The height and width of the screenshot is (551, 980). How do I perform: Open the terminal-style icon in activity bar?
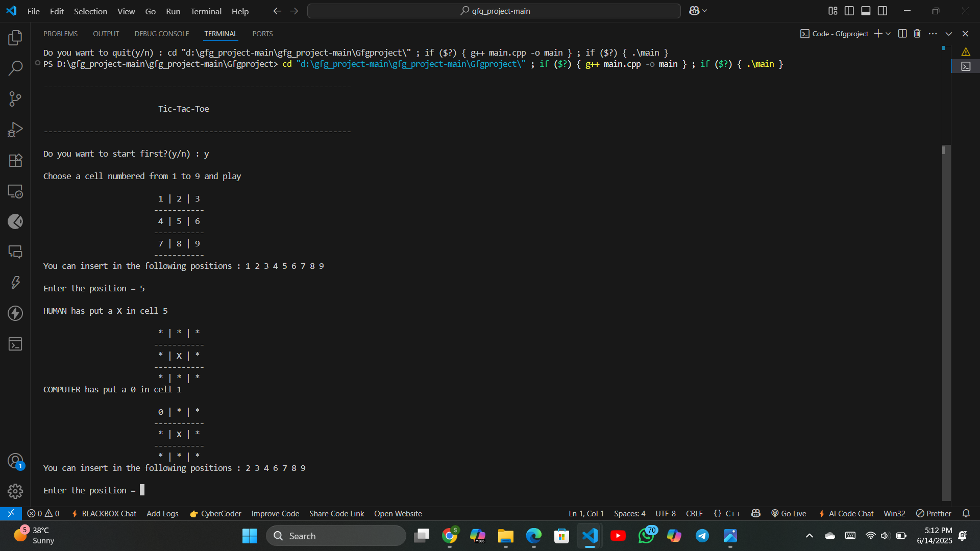(x=15, y=344)
